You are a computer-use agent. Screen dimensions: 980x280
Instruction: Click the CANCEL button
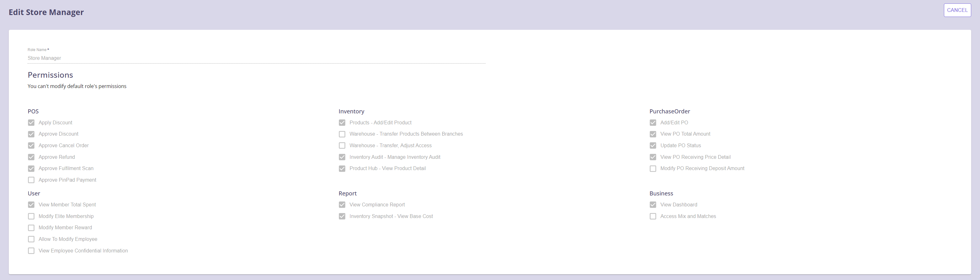point(957,10)
